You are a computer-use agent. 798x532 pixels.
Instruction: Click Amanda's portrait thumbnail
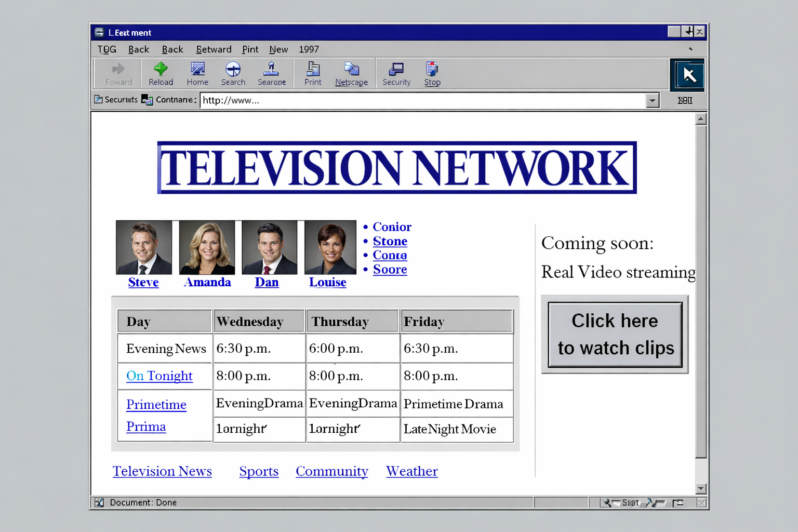[207, 247]
